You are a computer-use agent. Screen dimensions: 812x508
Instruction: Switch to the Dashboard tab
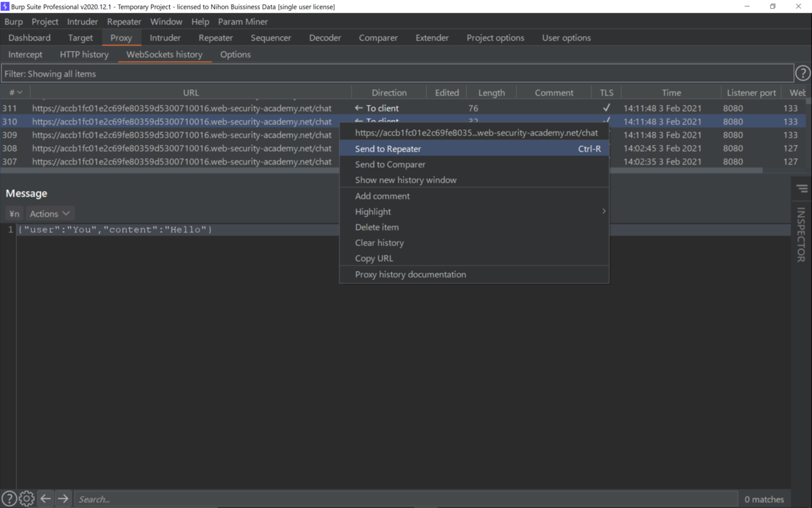[30, 38]
